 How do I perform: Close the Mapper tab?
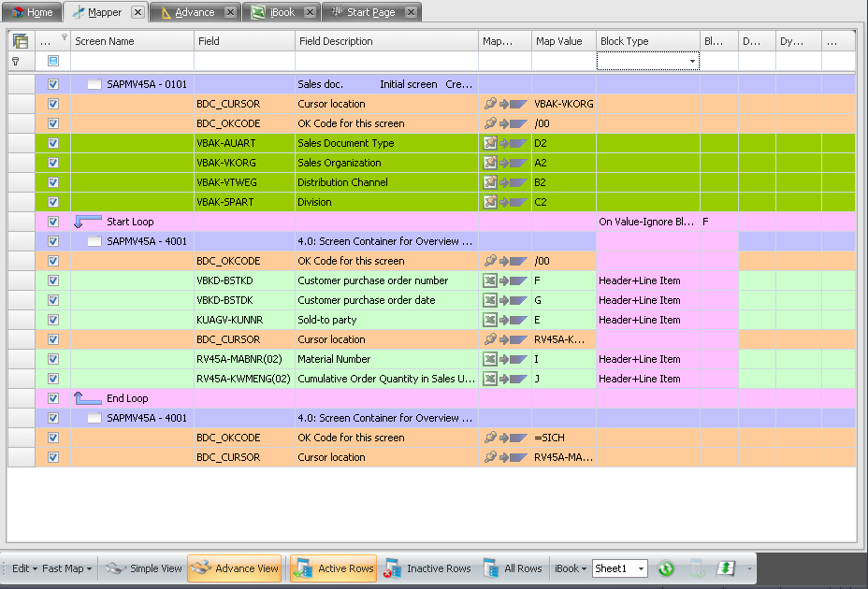137,12
